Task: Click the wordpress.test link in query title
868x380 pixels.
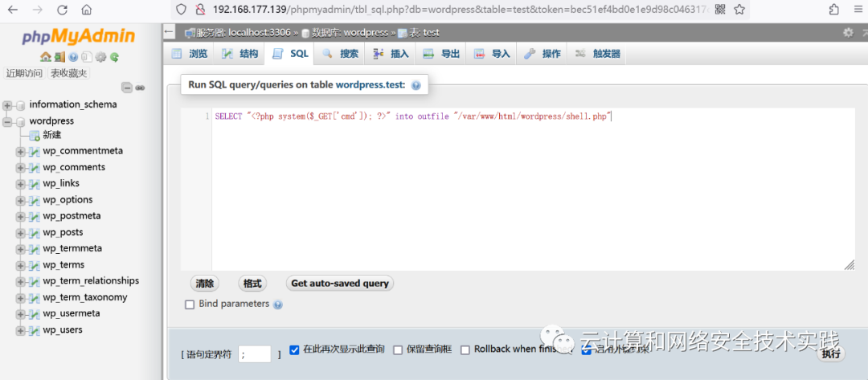Action: pos(371,85)
